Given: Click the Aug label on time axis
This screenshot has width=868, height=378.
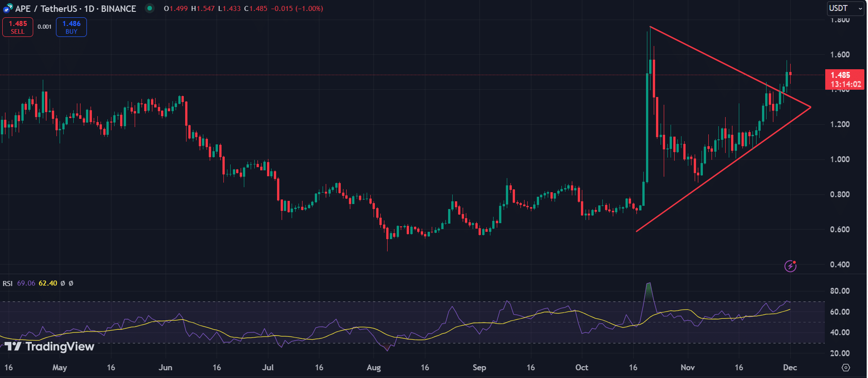Looking at the screenshot, I should (373, 368).
